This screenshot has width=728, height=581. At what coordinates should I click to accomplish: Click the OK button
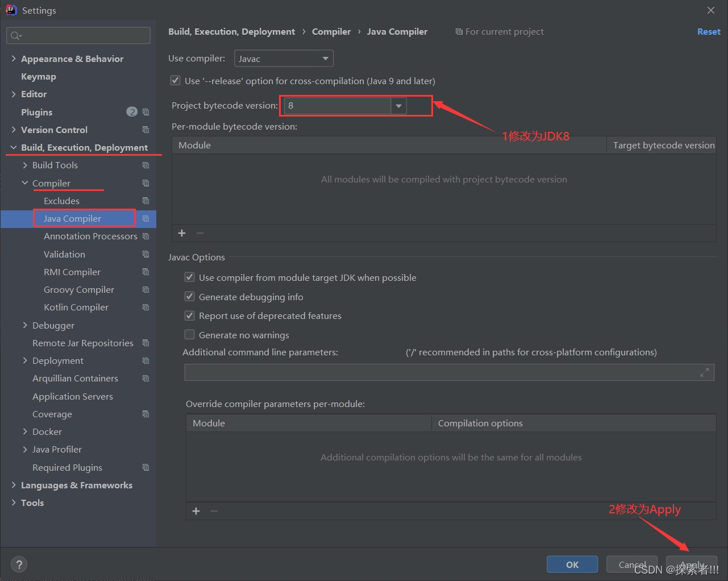[x=572, y=565]
